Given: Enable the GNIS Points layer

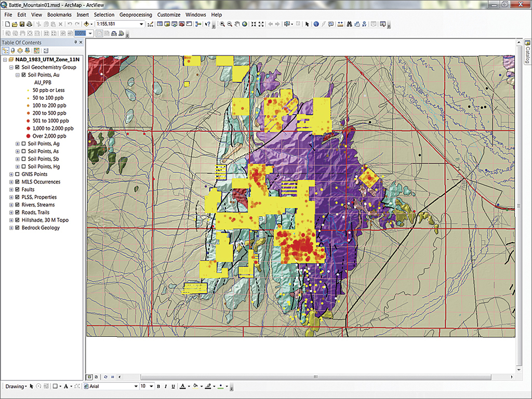Looking at the screenshot, I should [x=18, y=175].
